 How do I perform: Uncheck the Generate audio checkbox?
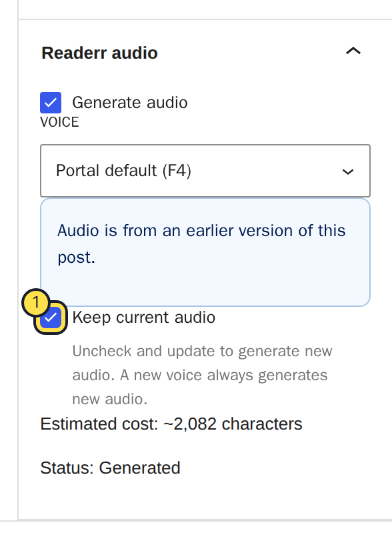click(x=51, y=103)
